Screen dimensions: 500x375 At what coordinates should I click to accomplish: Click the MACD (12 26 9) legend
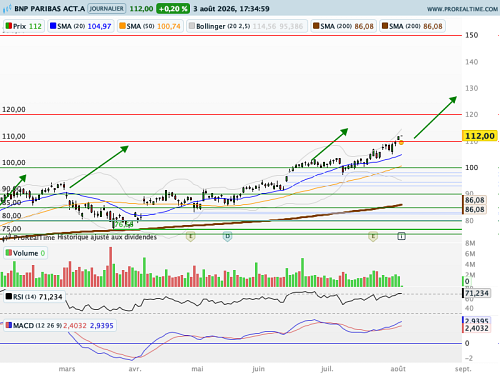click(x=60, y=325)
